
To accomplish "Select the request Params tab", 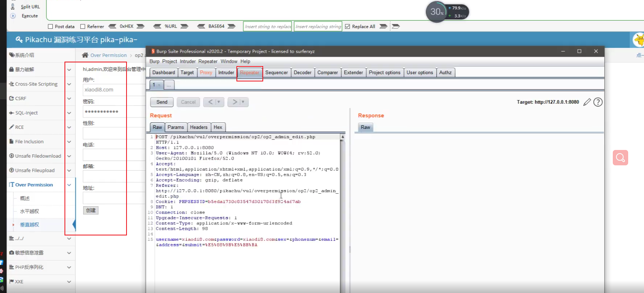I will tap(176, 127).
